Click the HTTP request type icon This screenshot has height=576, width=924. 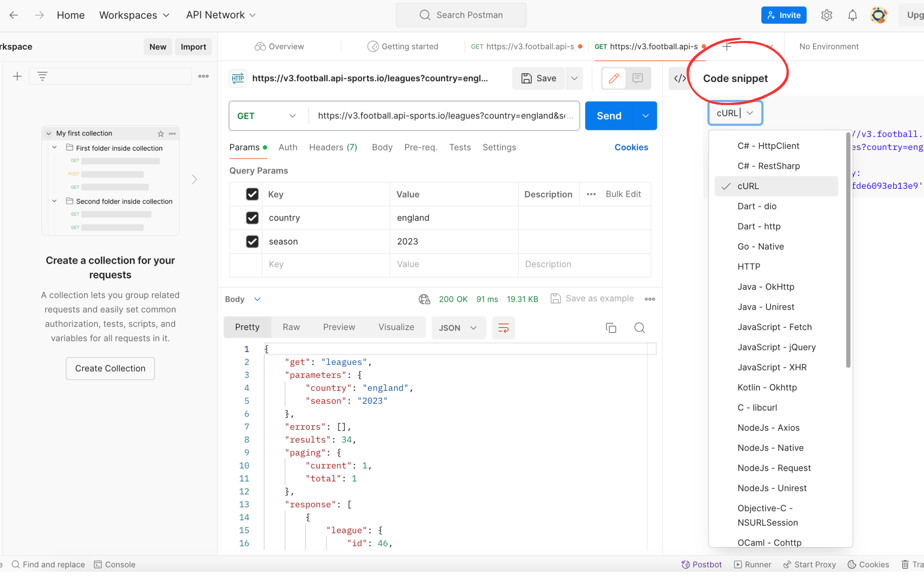tap(238, 78)
